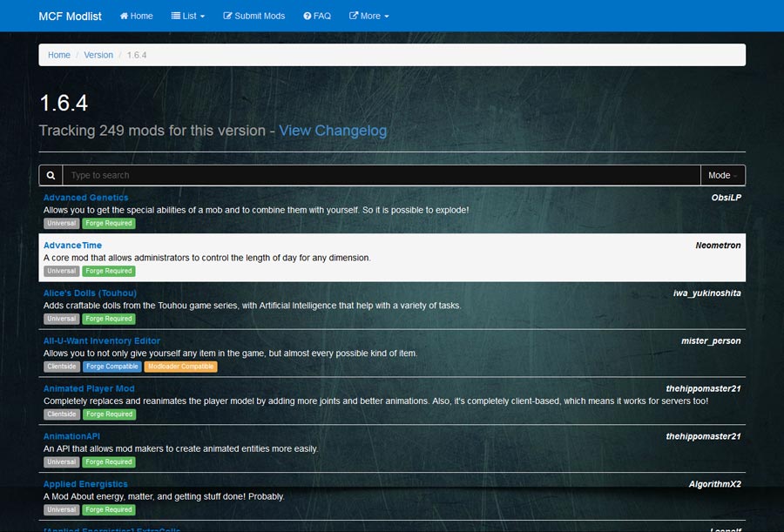Viewport: 784px width, 532px height.
Task: Open the Applied Energistics mod link
Action: (x=85, y=484)
